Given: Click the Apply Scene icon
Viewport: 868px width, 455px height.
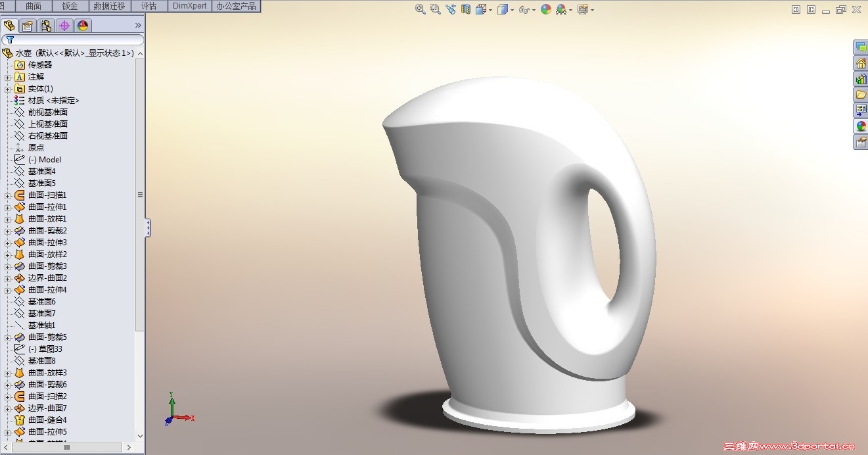Looking at the screenshot, I should tap(561, 9).
